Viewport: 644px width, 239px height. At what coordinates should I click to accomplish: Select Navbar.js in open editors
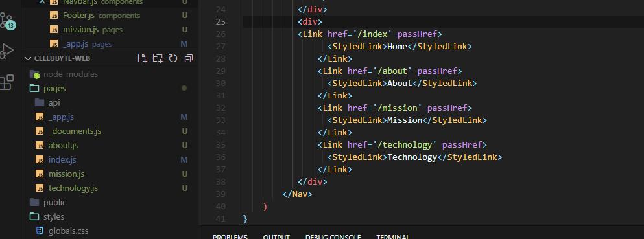coord(79,2)
